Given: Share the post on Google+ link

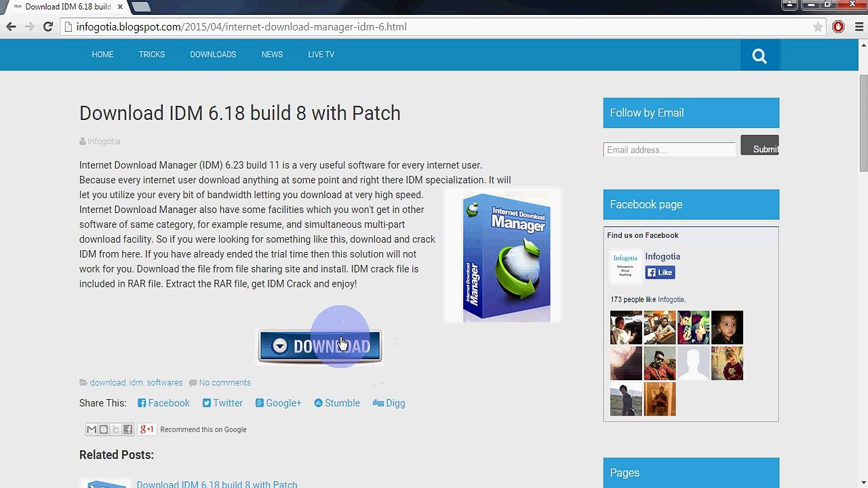Looking at the screenshot, I should (x=278, y=403).
